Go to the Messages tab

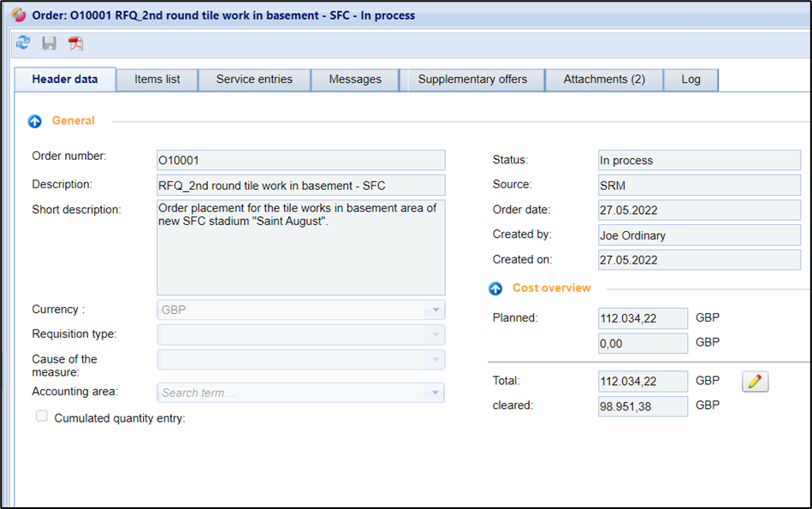(x=355, y=80)
